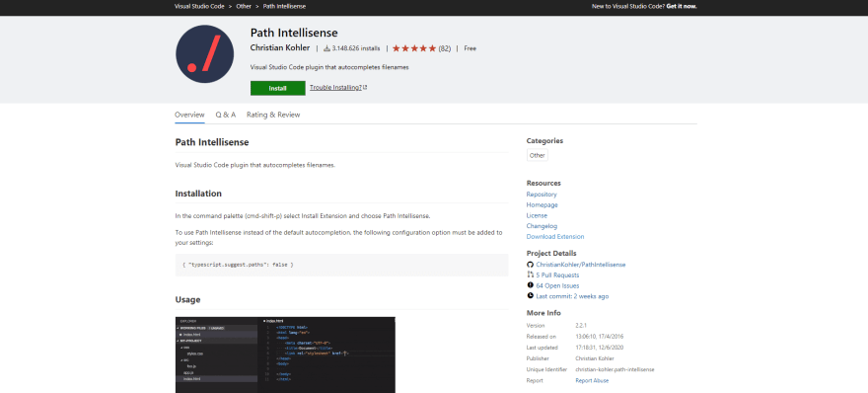The width and height of the screenshot is (868, 393).
Task: Click the last commit clock icon
Action: [x=531, y=296]
